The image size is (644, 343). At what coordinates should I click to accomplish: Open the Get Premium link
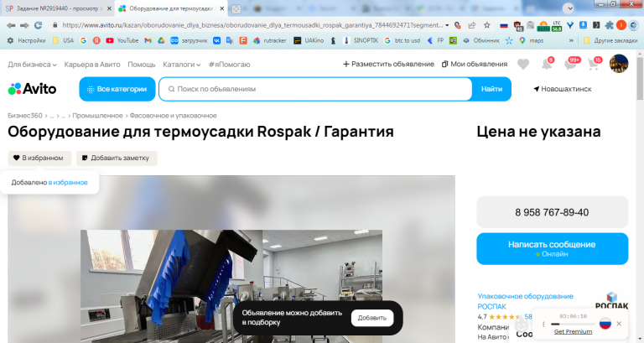tap(573, 331)
